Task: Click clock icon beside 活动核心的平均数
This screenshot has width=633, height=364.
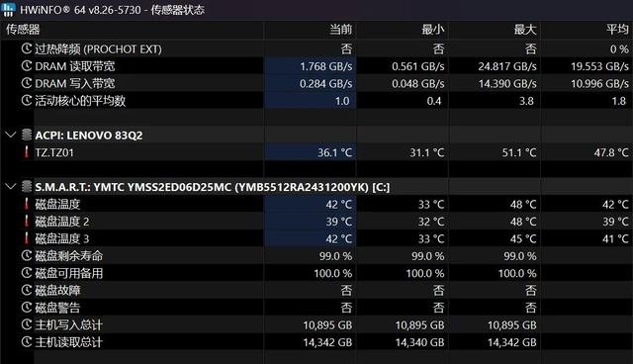Action: [27, 101]
